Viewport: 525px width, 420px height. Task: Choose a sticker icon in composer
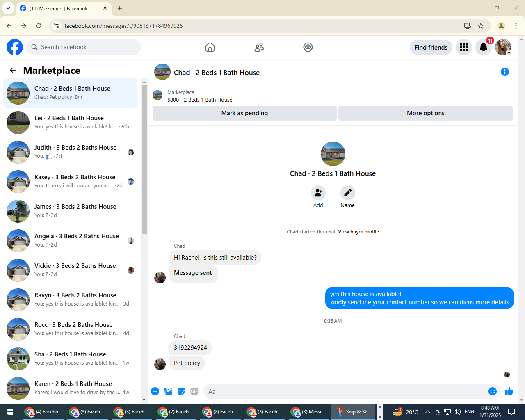pyautogui.click(x=181, y=391)
